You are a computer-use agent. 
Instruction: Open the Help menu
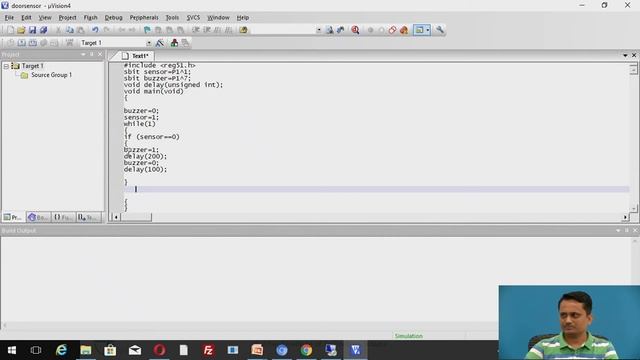243,18
